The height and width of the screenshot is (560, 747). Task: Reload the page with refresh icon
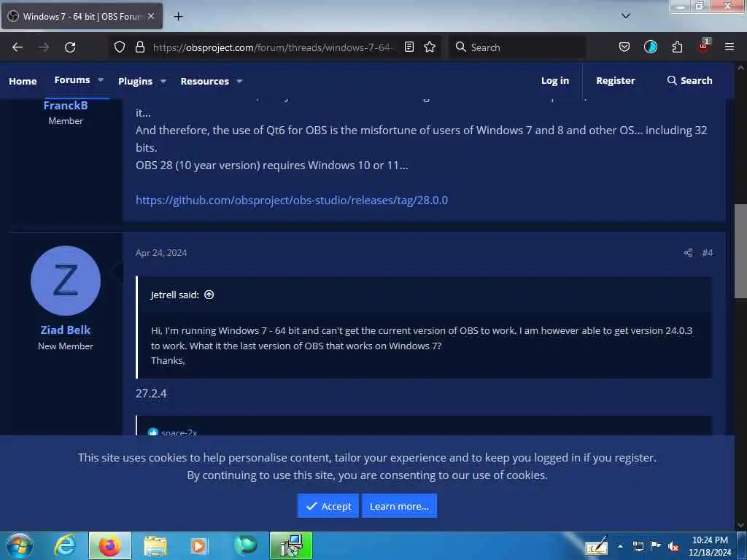[x=70, y=47]
